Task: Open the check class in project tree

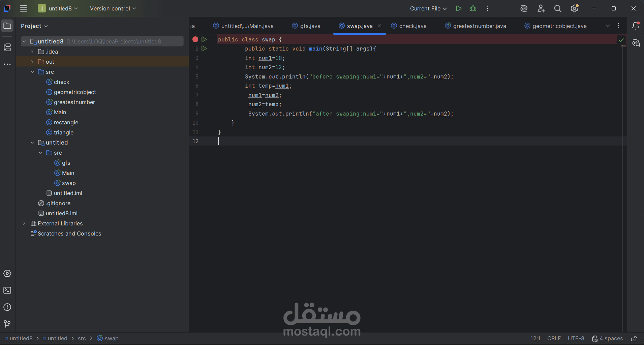Action: [x=61, y=82]
